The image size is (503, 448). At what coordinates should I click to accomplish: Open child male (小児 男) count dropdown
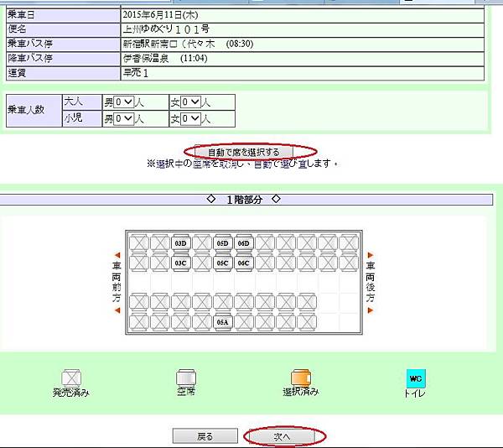pos(123,119)
